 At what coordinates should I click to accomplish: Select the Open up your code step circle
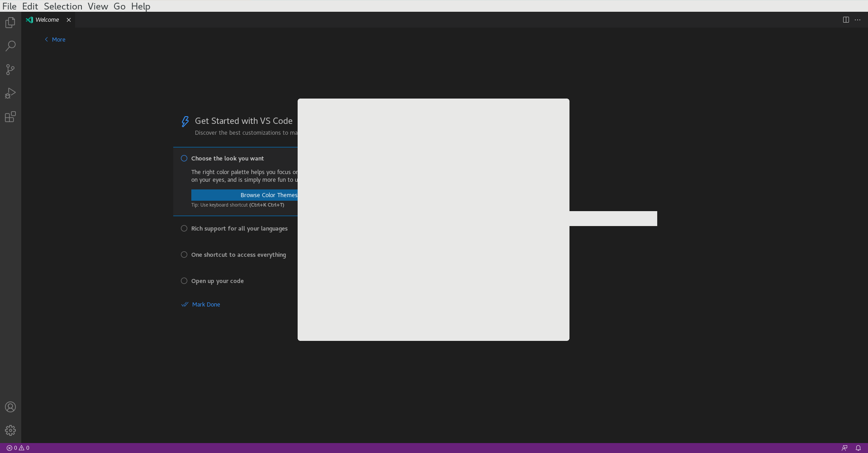[184, 281]
